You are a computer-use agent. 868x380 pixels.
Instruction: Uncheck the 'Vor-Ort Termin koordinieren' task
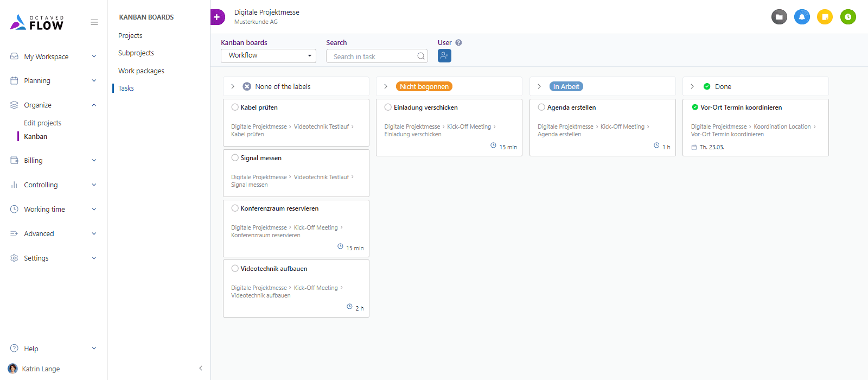coord(695,107)
